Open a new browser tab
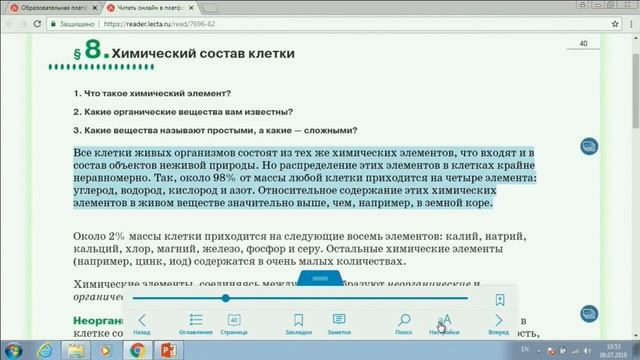 coord(209,8)
